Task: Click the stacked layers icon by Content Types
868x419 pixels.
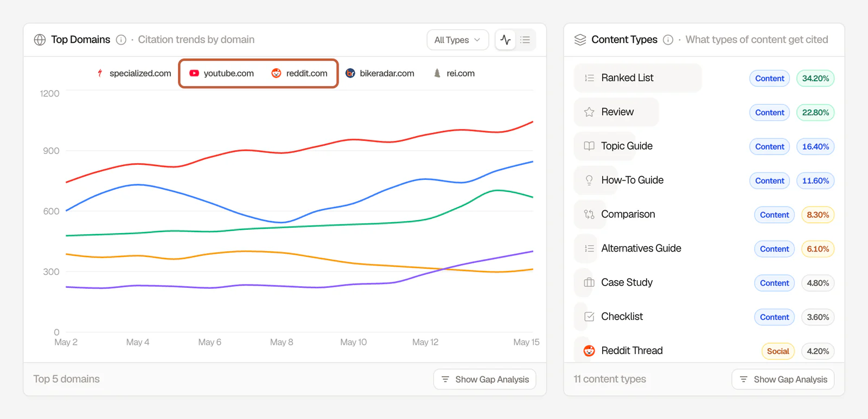Action: coord(580,40)
